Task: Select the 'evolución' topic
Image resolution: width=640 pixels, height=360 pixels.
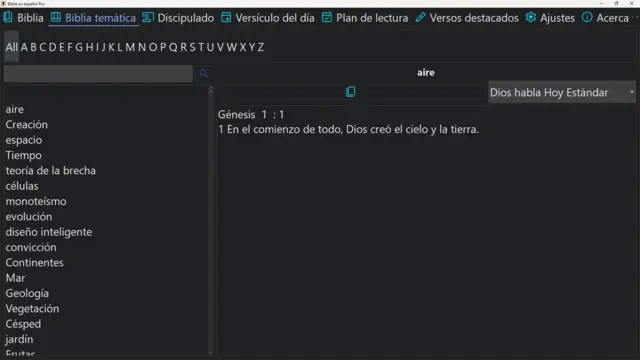Action: [x=29, y=217]
